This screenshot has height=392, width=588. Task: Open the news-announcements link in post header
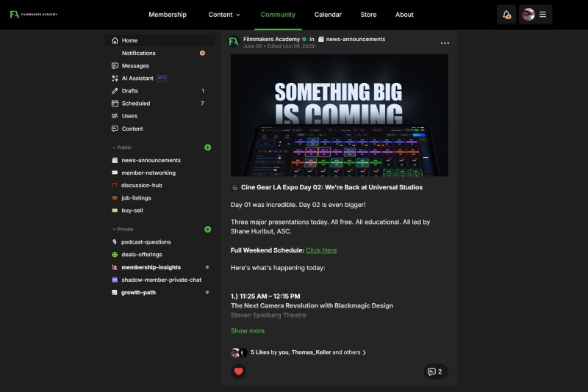(x=356, y=40)
